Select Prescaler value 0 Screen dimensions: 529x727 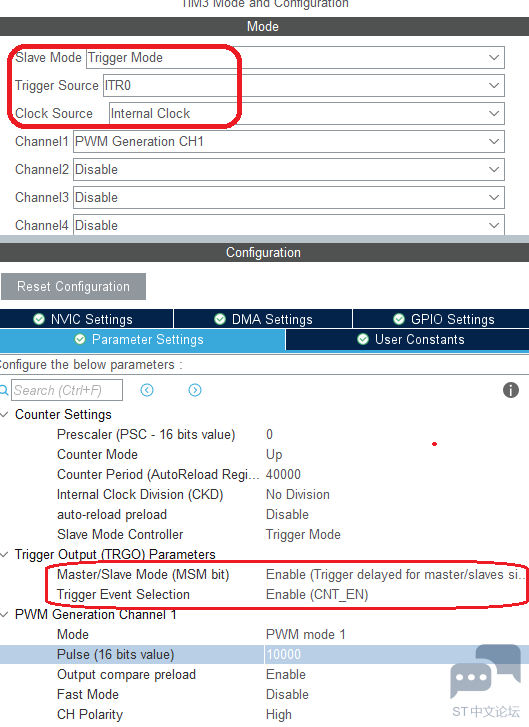[269, 434]
